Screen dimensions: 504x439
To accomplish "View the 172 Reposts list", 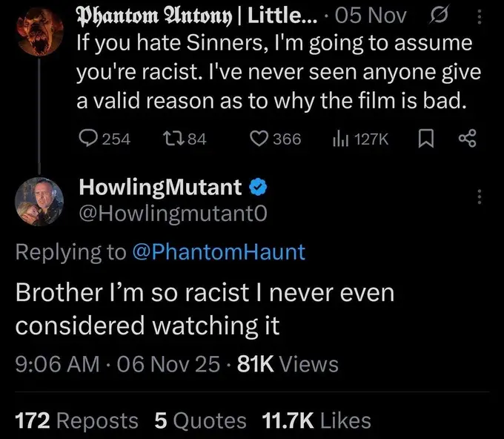I will tap(77, 420).
